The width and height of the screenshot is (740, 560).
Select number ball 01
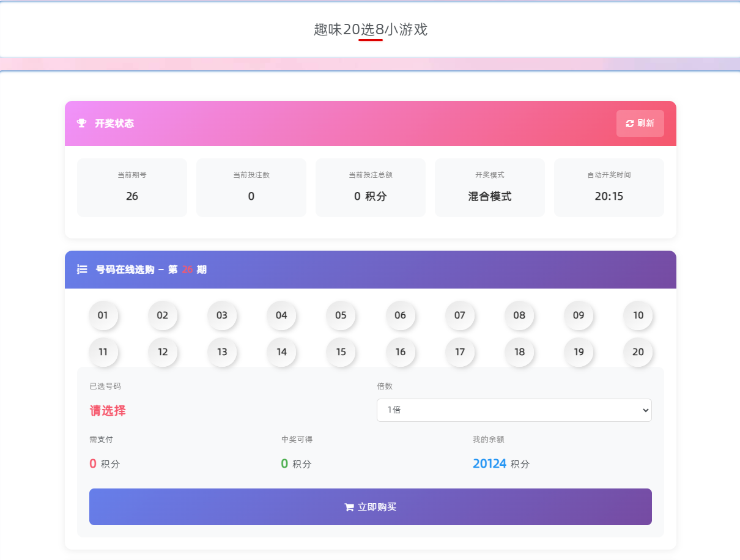click(x=103, y=315)
